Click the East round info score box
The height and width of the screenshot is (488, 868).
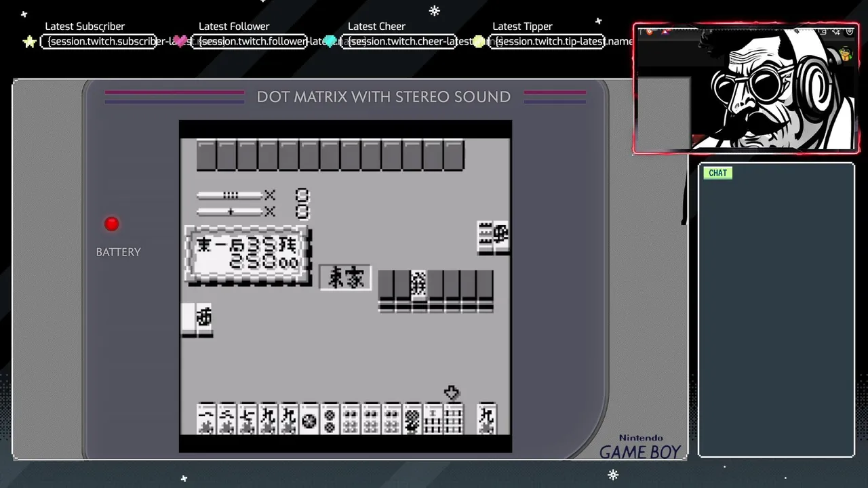[248, 255]
